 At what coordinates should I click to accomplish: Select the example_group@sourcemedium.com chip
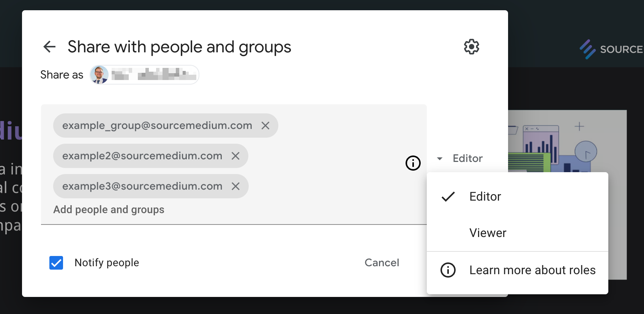tap(157, 126)
